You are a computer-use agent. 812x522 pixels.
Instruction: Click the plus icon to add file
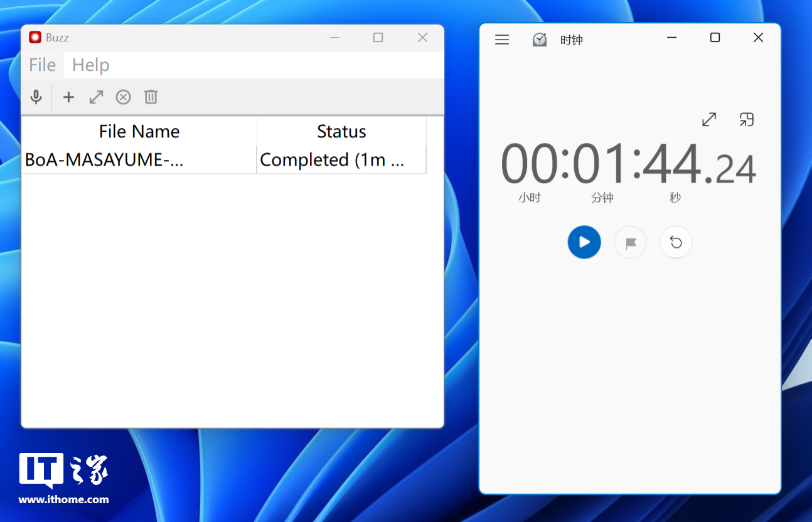tap(68, 97)
